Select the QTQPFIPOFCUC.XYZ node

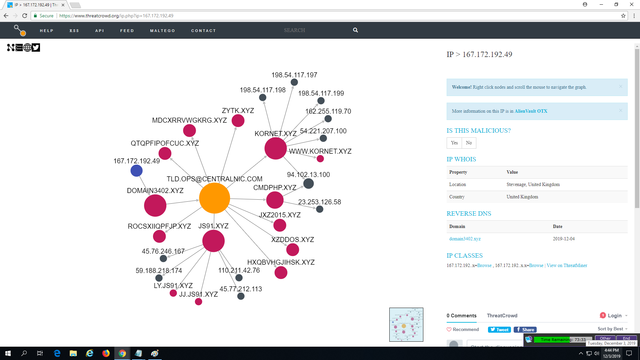[165, 153]
